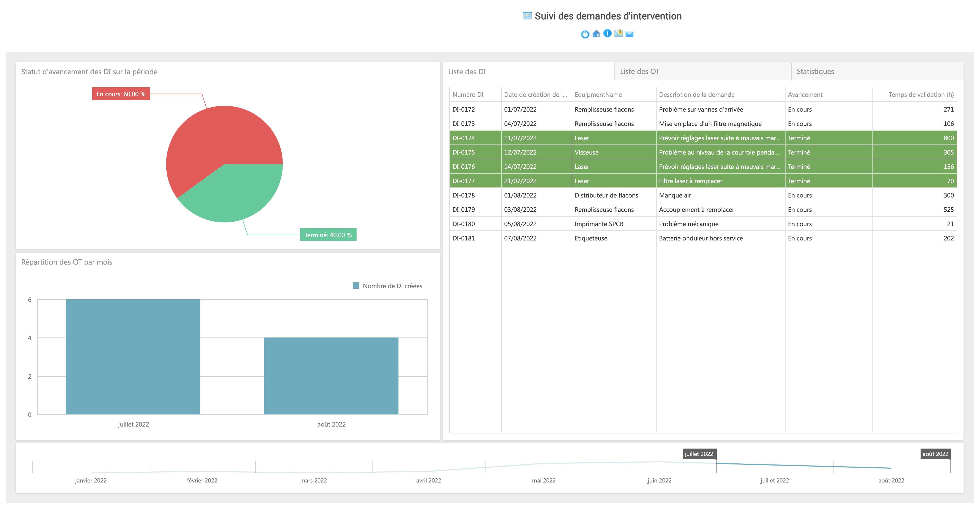Switch to the Liste des OT tab
Viewport: 980px width, 509px height.
pyautogui.click(x=703, y=72)
